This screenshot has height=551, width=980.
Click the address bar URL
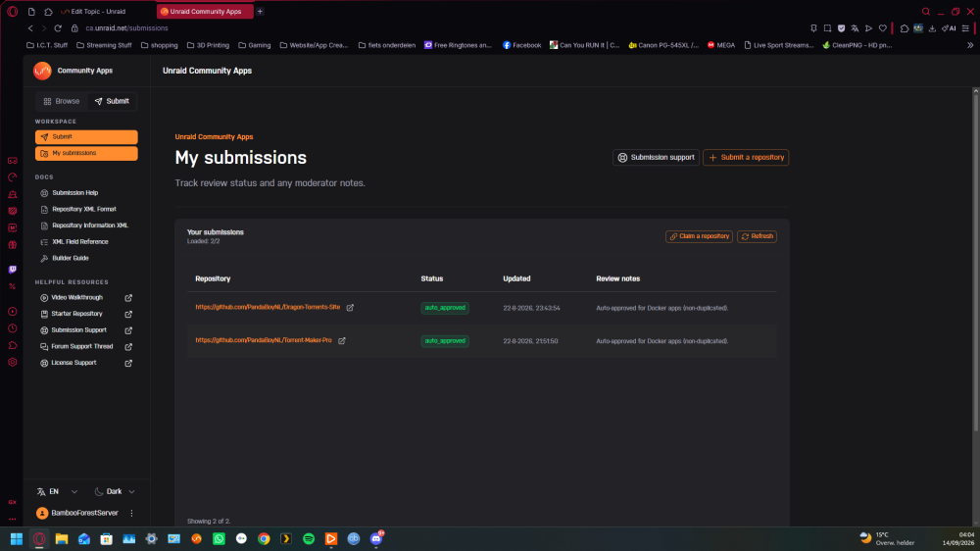(x=126, y=28)
